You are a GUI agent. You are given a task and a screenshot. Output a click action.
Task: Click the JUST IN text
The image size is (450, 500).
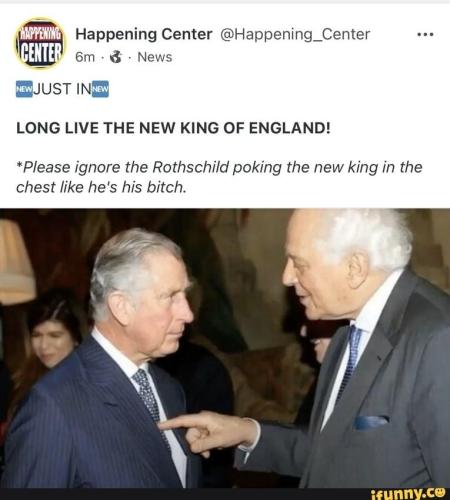(62, 89)
